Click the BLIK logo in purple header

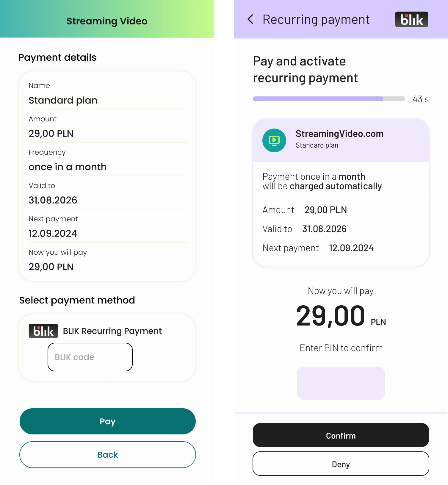click(x=411, y=19)
